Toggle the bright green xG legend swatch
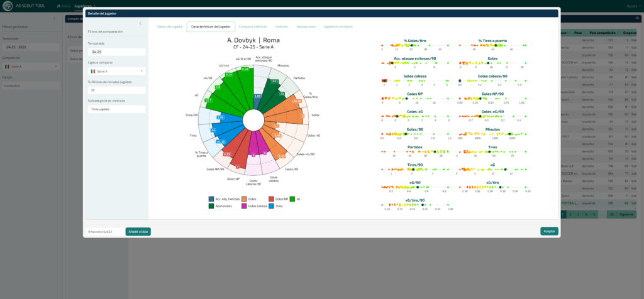The width and height of the screenshot is (644, 299). (x=292, y=199)
